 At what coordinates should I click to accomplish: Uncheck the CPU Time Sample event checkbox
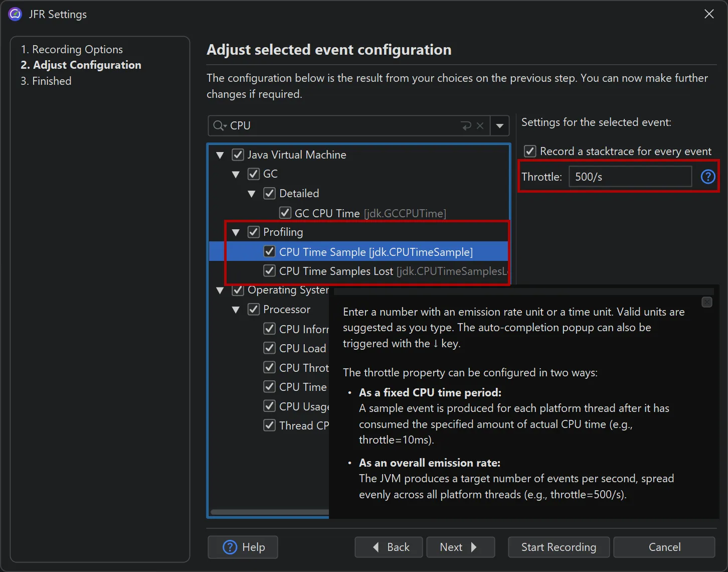(270, 252)
